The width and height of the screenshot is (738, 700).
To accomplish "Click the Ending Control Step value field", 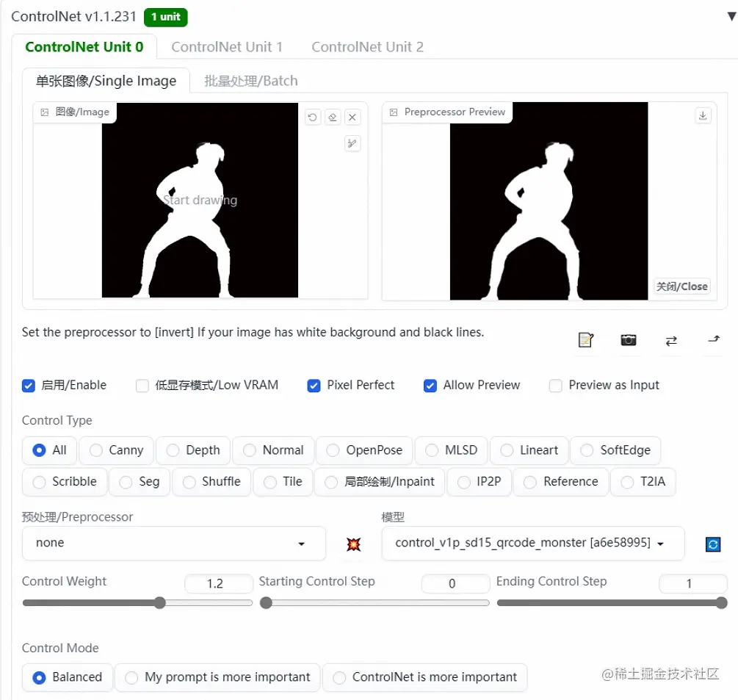I will [692, 584].
